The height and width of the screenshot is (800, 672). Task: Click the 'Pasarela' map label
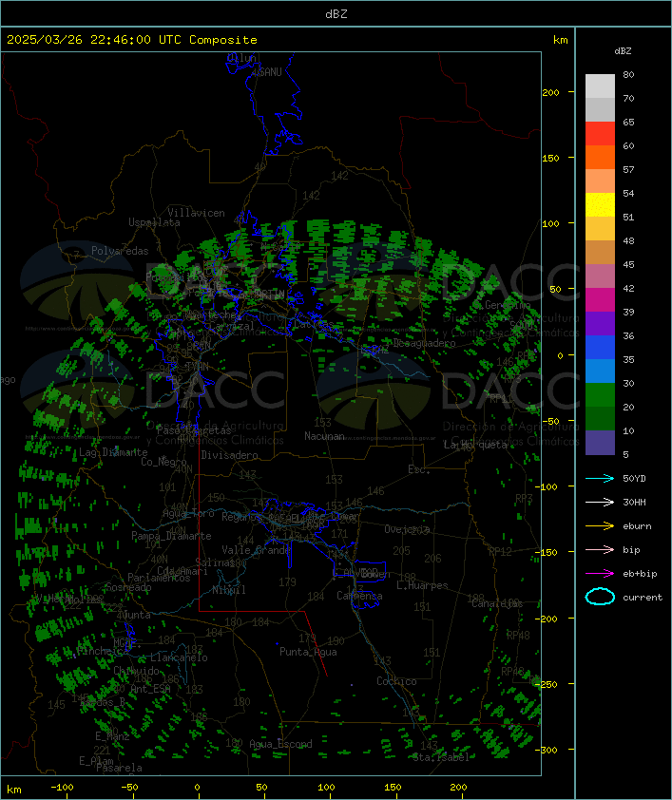click(119, 768)
